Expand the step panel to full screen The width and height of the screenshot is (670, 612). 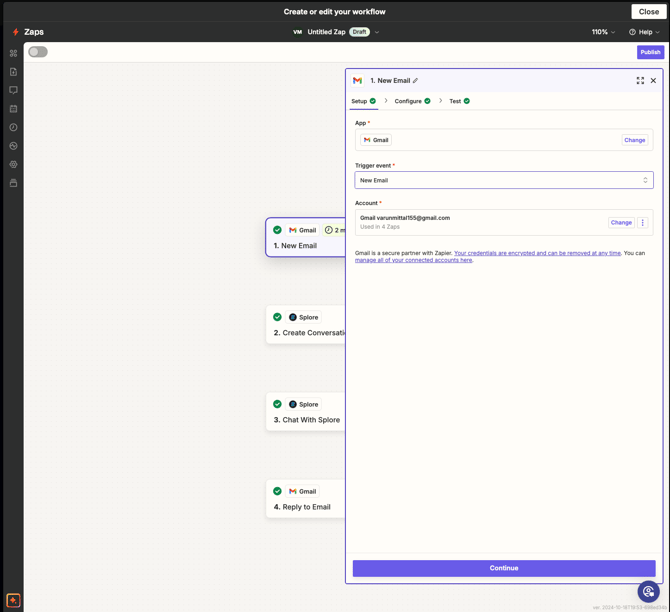(640, 80)
